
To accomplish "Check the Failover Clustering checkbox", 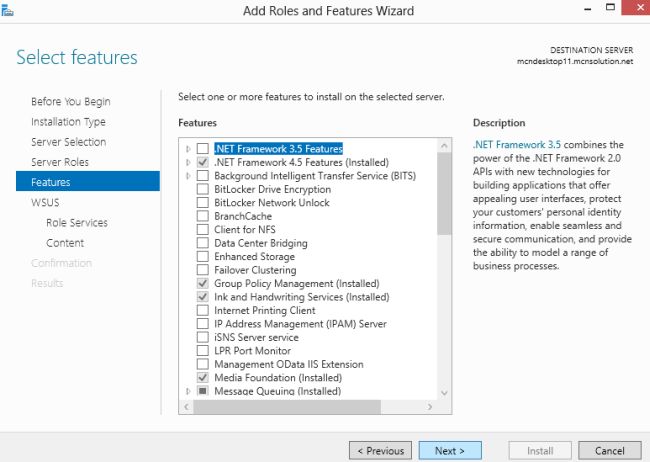I will click(x=203, y=270).
